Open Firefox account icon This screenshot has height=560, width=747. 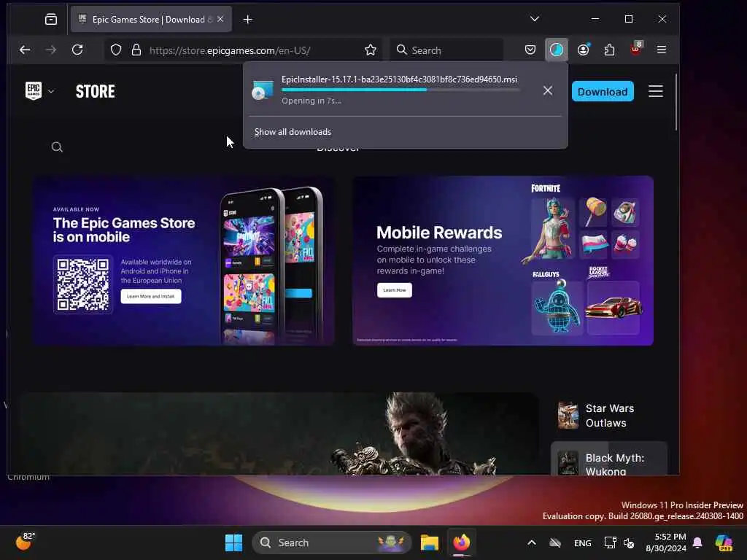click(x=583, y=50)
